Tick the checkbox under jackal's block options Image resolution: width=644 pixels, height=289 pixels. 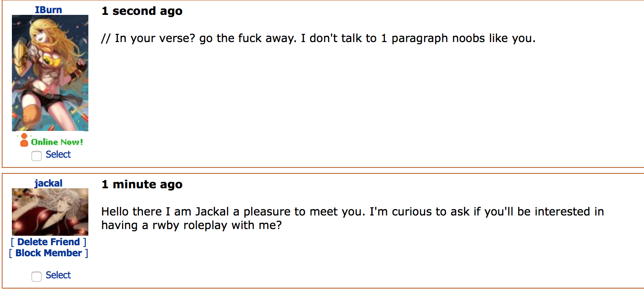coord(37,276)
